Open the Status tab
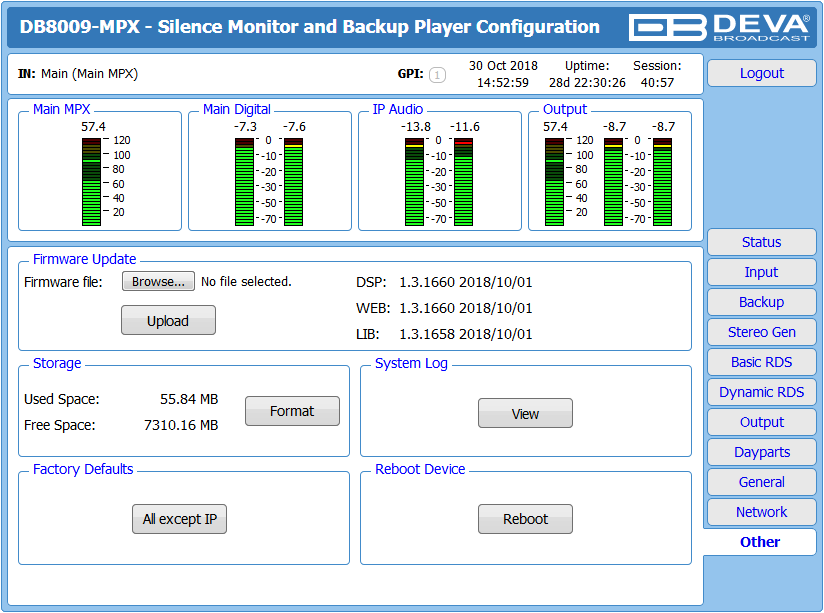The image size is (824, 613). pyautogui.click(x=761, y=242)
